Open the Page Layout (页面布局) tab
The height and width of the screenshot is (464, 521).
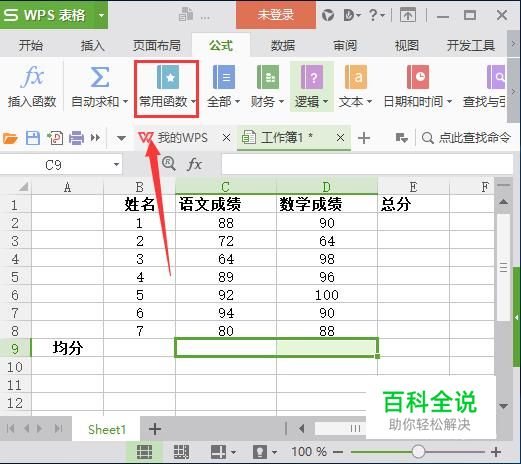click(x=157, y=45)
